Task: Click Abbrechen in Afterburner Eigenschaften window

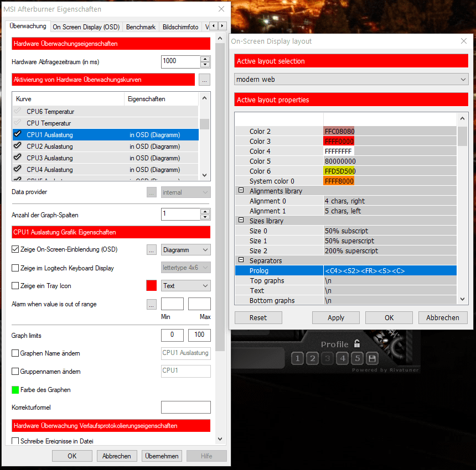Action: click(117, 456)
